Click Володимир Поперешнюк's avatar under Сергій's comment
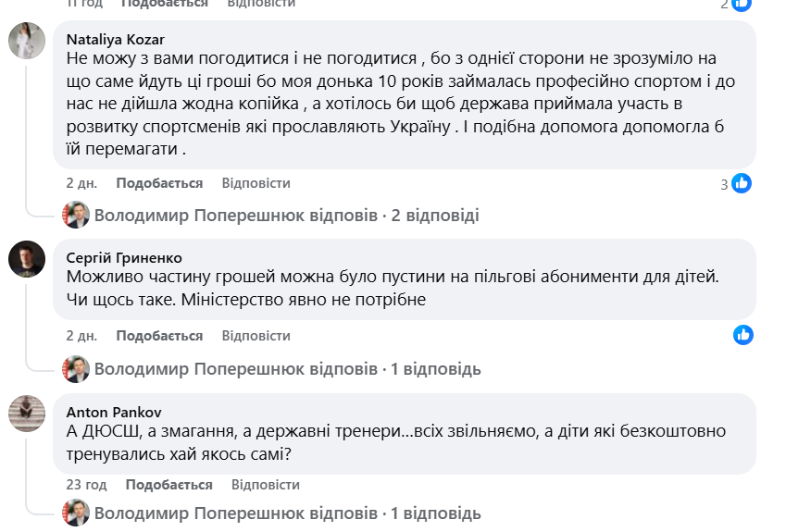This screenshot has width=786, height=532. 76,369
